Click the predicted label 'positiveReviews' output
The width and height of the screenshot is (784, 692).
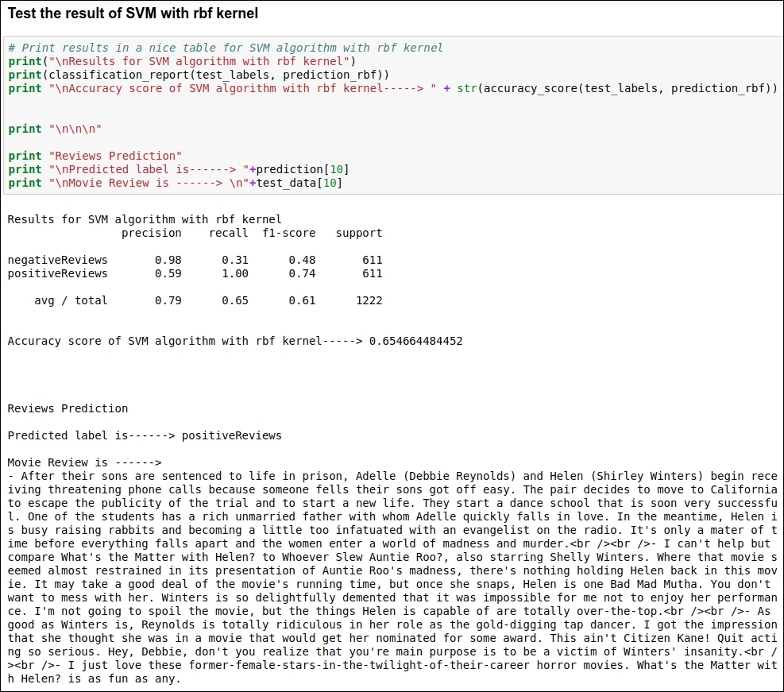coord(232,435)
